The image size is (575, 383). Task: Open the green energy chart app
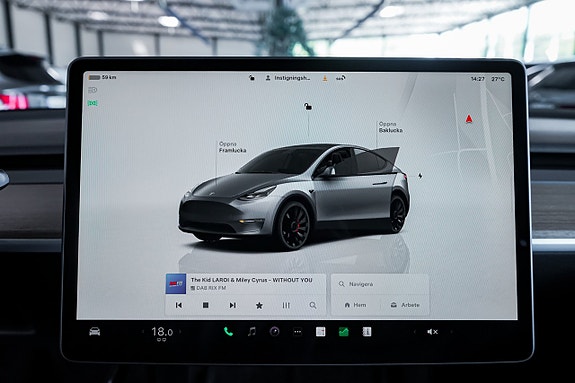(344, 332)
